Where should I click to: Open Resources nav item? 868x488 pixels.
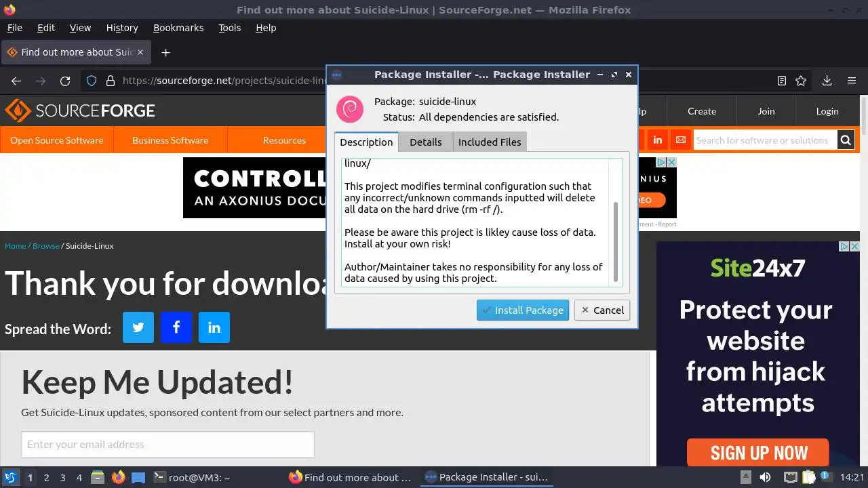pyautogui.click(x=284, y=140)
